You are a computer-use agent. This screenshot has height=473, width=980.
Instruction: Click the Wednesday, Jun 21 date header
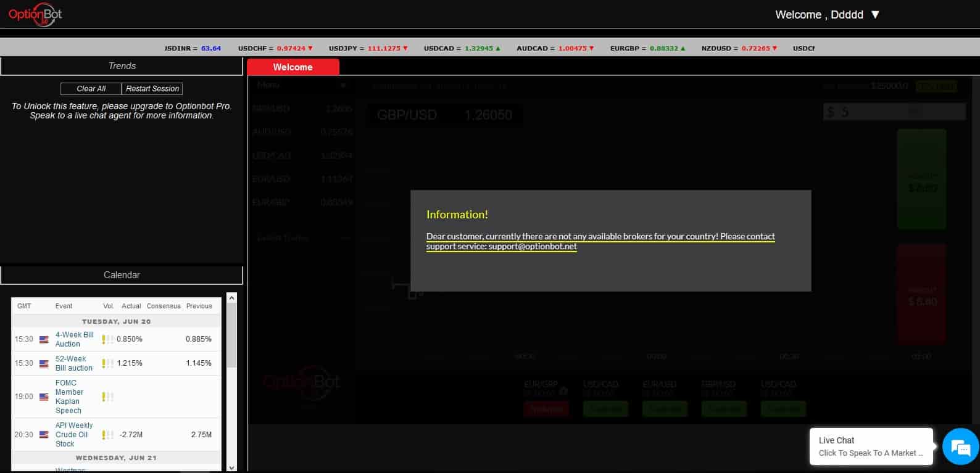[x=116, y=458]
